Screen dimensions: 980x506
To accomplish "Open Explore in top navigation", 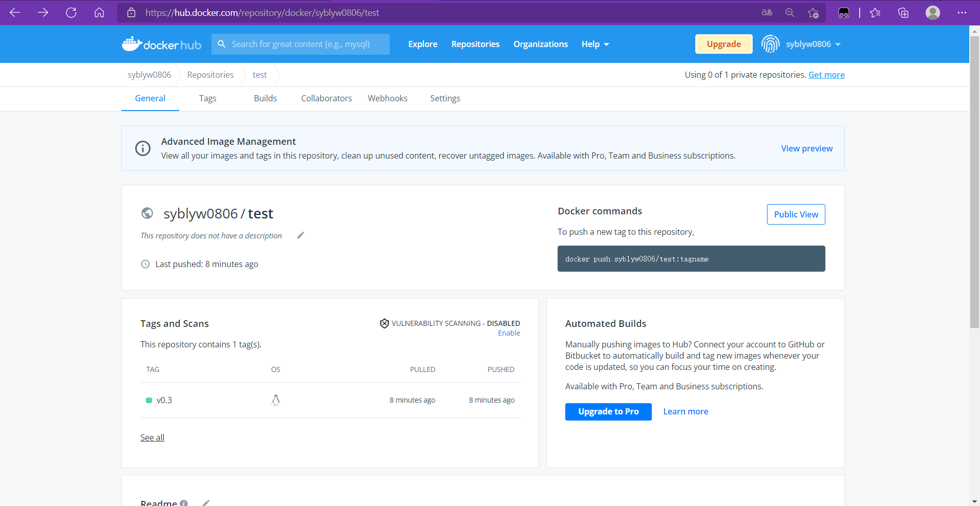I will click(x=423, y=44).
